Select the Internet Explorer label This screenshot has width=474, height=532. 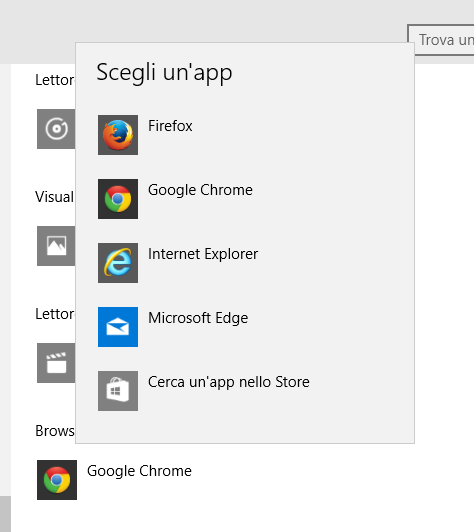point(203,254)
